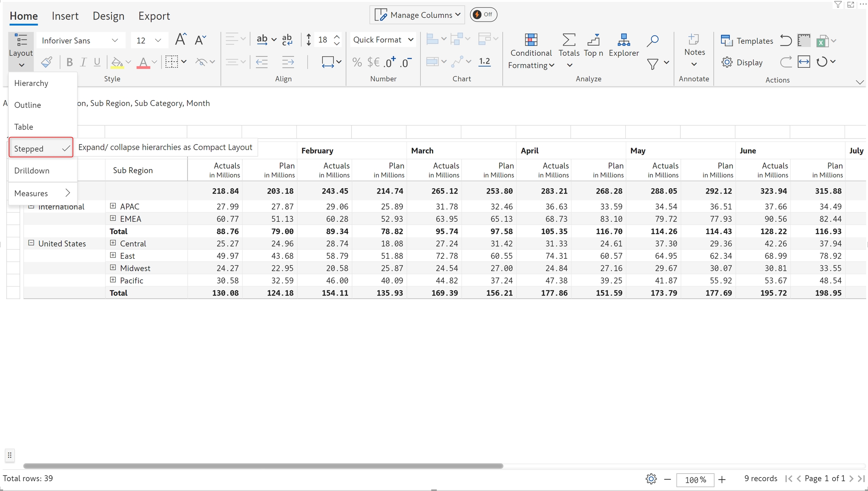Screen dimensions: 868x491
Task: Expand the APAC sub region row
Action: [113, 206]
